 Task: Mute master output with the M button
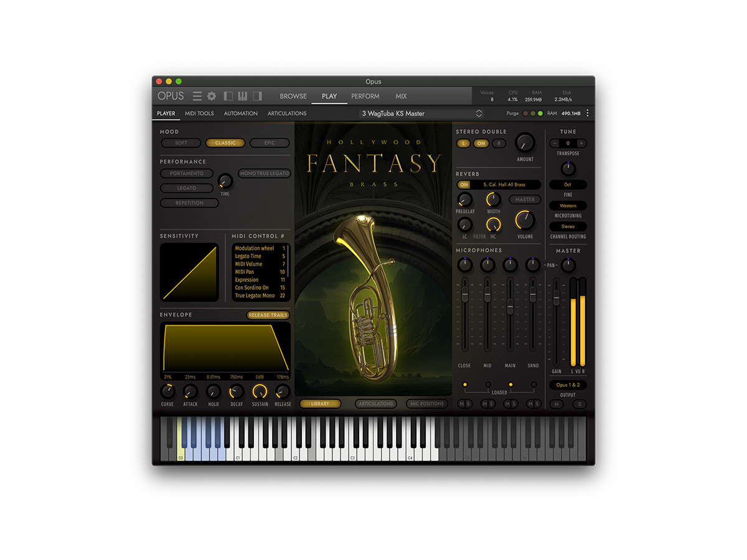tap(556, 404)
